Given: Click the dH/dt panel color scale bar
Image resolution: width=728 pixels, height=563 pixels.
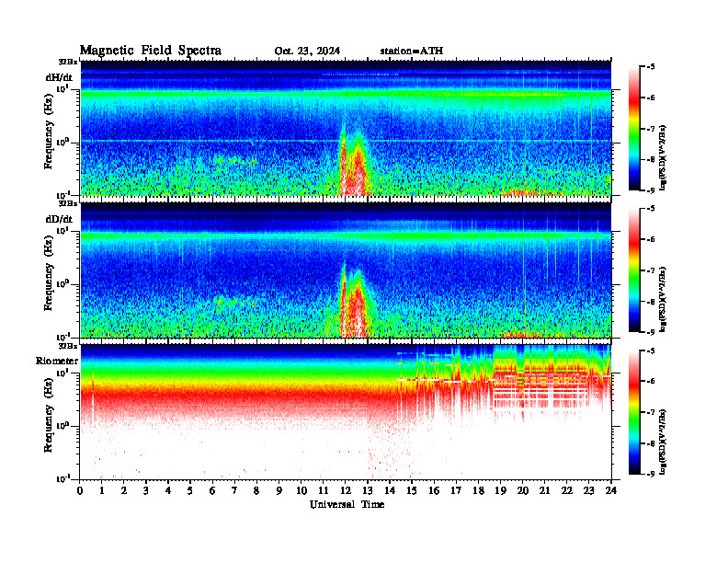Looking at the screenshot, I should 634,128.
